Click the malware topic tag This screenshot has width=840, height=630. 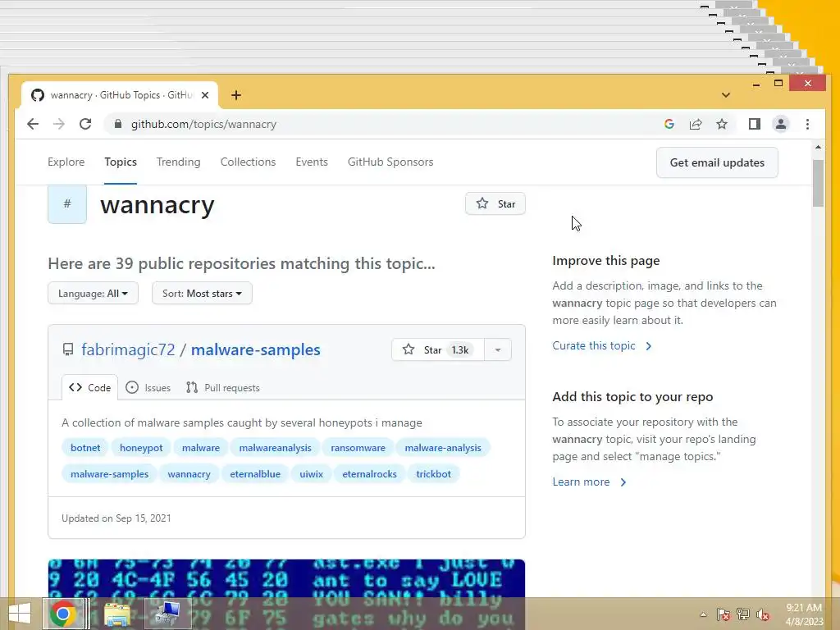[x=201, y=447]
